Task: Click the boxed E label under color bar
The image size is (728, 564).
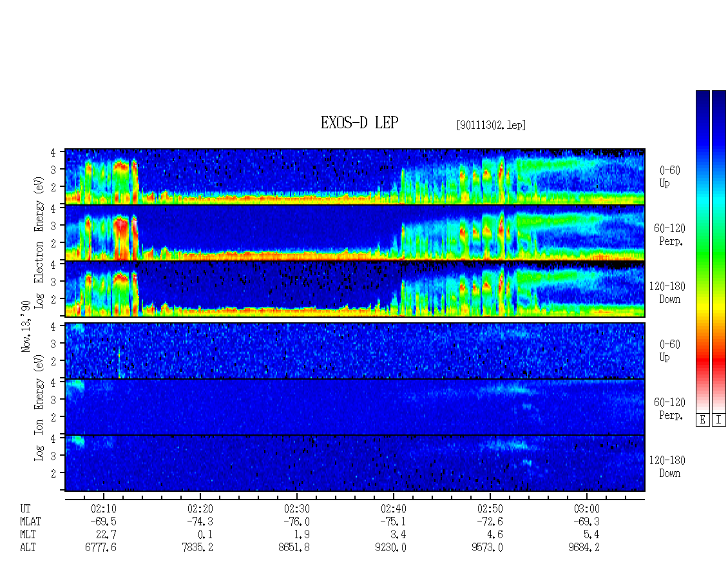Action: (702, 420)
